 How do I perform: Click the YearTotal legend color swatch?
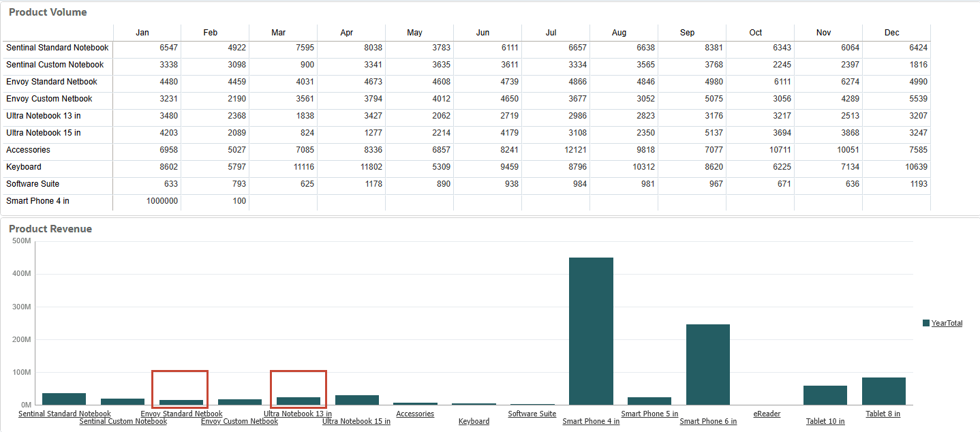point(925,323)
